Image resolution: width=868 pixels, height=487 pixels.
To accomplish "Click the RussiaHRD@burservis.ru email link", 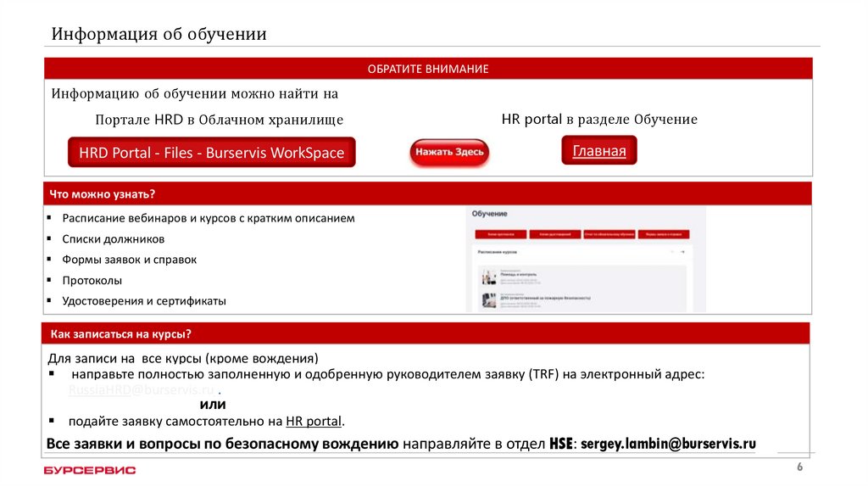I will tap(142, 389).
